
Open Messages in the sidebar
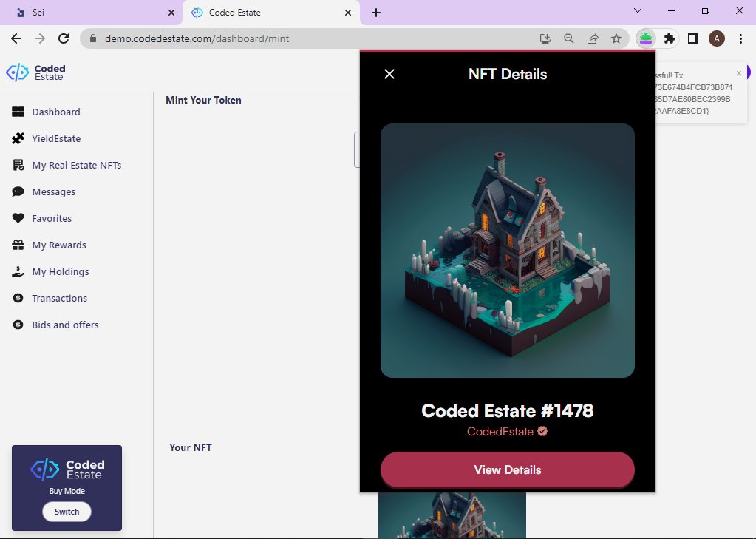(x=53, y=191)
